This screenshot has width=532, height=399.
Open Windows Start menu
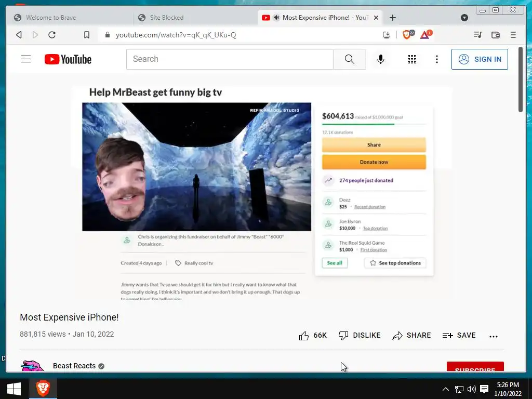tap(14, 389)
